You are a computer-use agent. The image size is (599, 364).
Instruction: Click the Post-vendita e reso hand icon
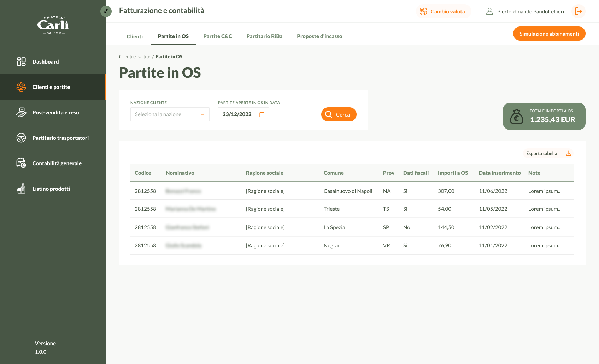point(21,113)
